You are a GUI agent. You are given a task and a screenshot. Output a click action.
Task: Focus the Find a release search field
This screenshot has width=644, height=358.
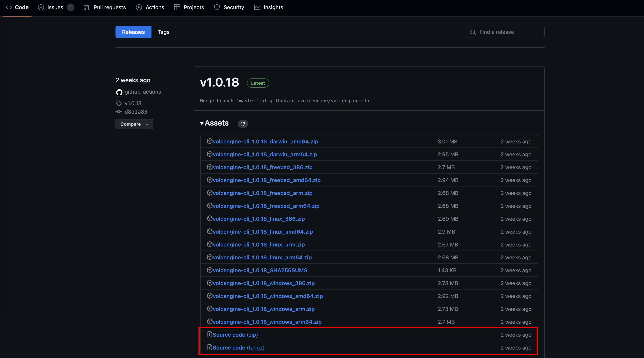click(x=506, y=32)
